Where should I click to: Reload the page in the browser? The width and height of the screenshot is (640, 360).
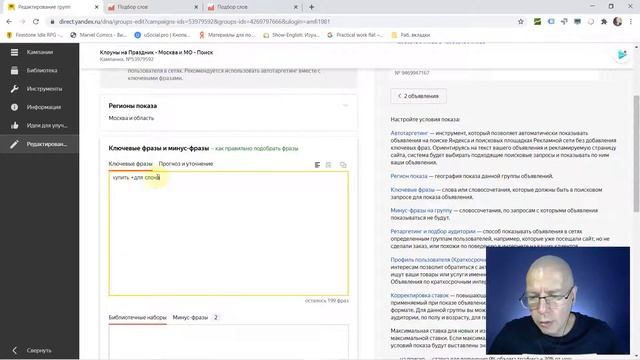coord(36,21)
